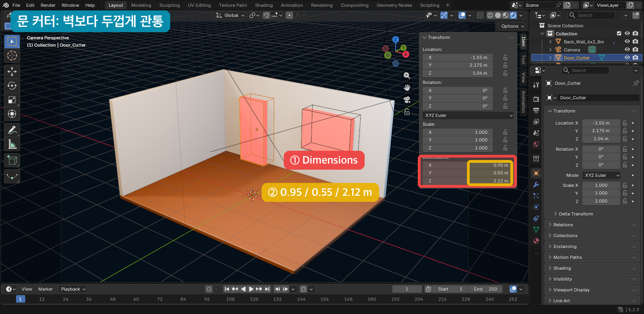Toggle snapping magnet in header
Viewport: 644px width, 314px height.
[x=266, y=15]
